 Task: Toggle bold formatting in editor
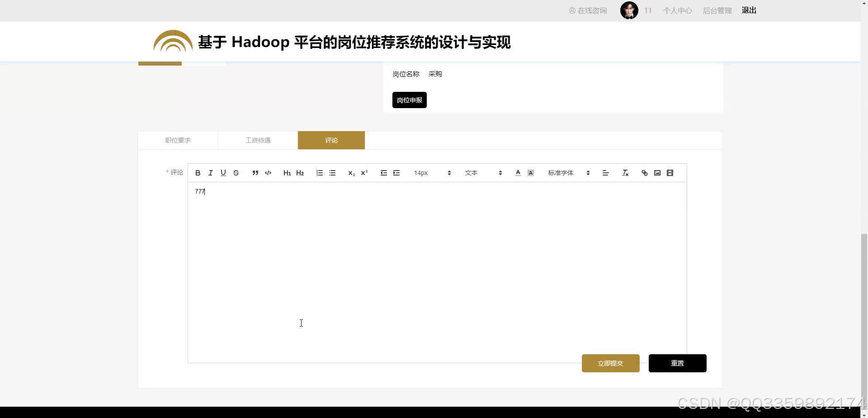(x=198, y=173)
